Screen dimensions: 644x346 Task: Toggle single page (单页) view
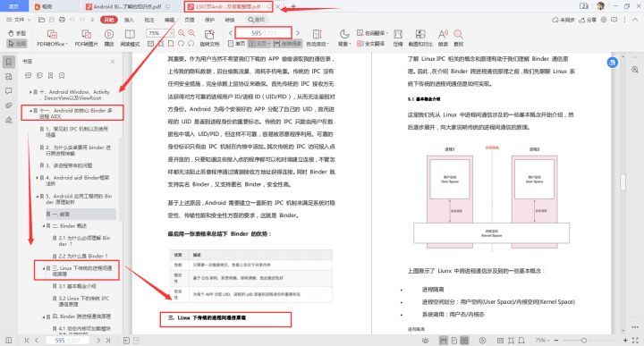pyautogui.click(x=237, y=44)
